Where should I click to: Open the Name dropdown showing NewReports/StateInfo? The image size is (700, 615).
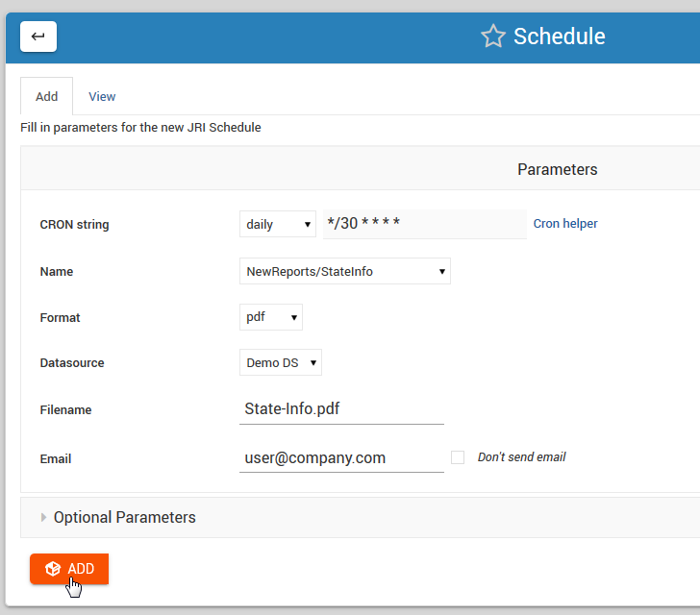click(x=345, y=271)
